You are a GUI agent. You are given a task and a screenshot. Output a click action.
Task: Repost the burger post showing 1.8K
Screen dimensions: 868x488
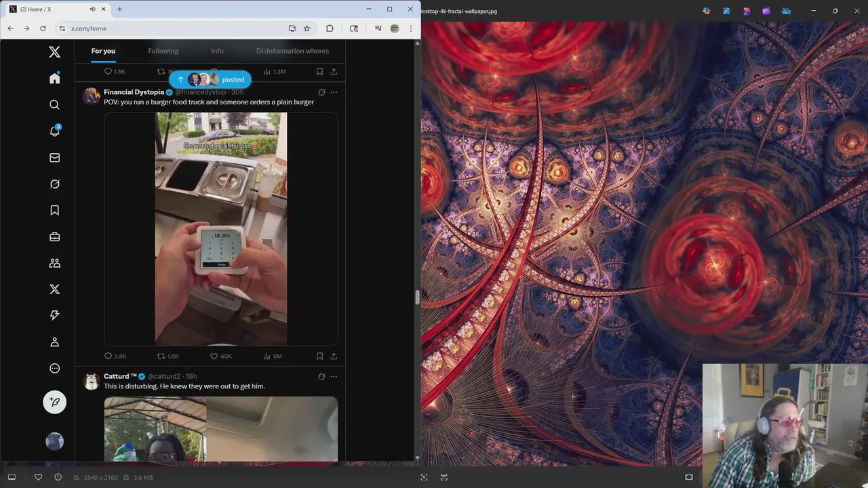168,356
